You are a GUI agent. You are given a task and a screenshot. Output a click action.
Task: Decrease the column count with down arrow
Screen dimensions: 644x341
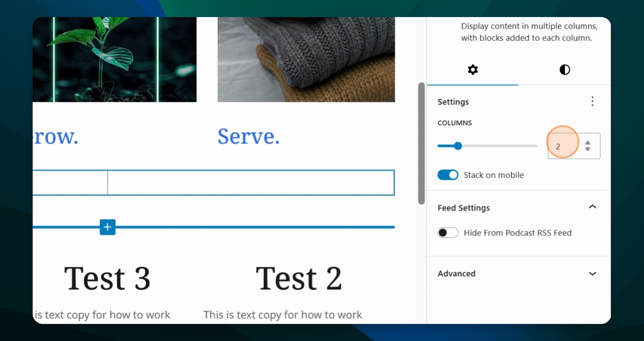588,149
